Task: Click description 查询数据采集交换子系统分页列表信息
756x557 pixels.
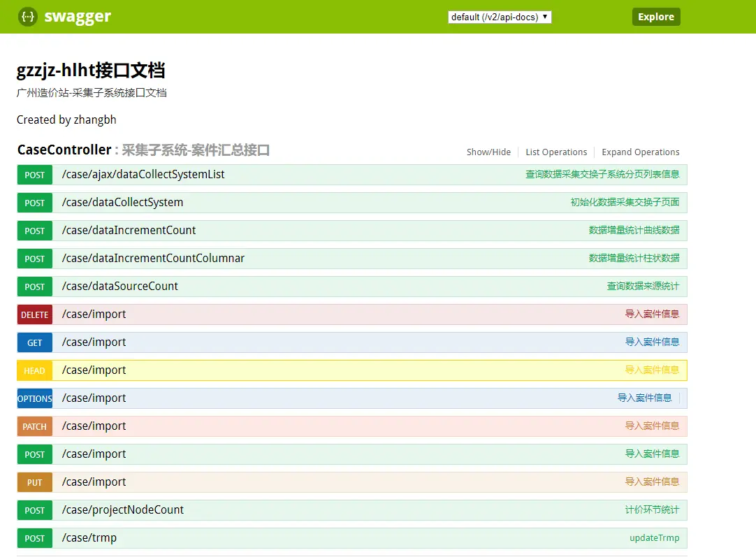Action: [602, 175]
